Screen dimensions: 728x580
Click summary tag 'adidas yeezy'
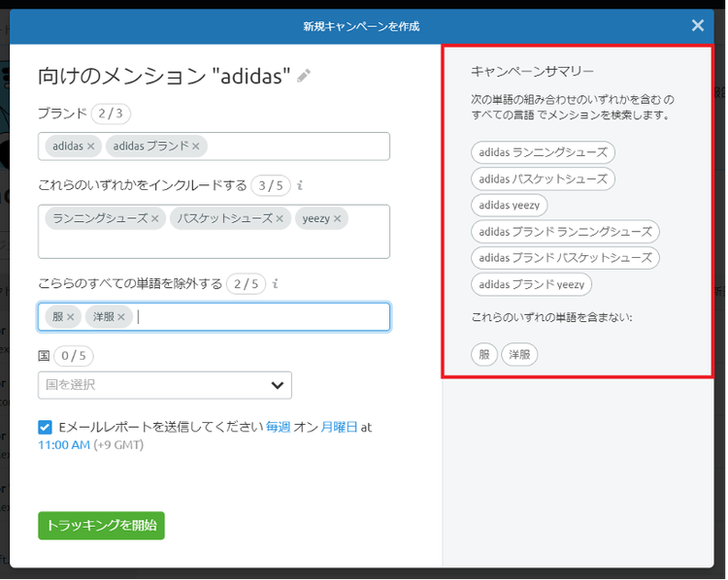[510, 205]
